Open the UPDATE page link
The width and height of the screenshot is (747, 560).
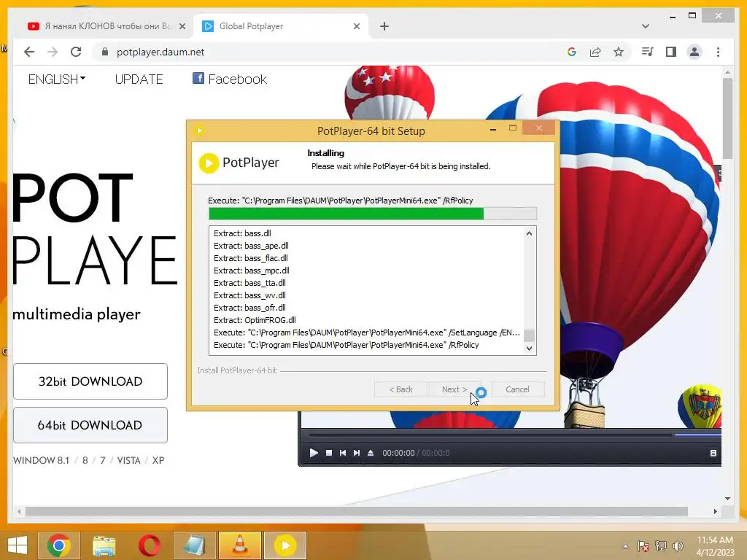pyautogui.click(x=139, y=79)
